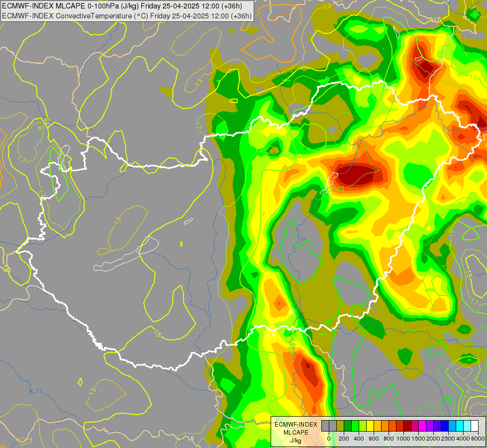
Task: Click the ConvectiveTemperature (°C) title line
Action: pos(127,16)
